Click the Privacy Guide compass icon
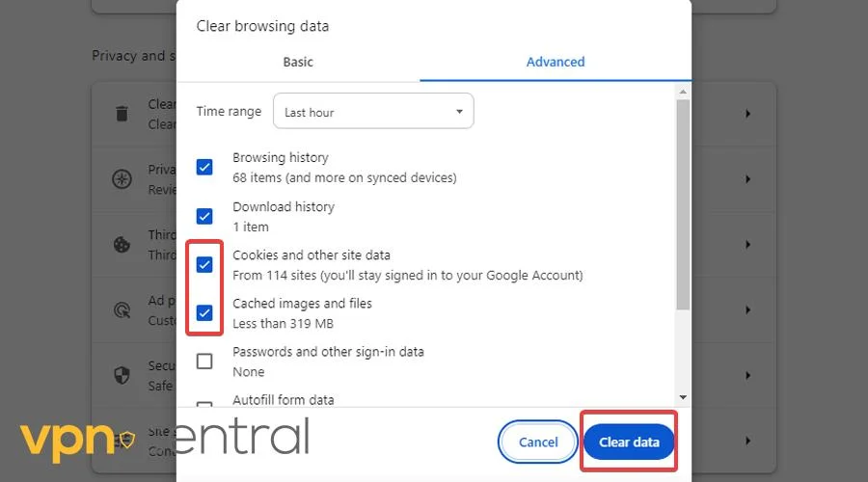 pos(122,179)
